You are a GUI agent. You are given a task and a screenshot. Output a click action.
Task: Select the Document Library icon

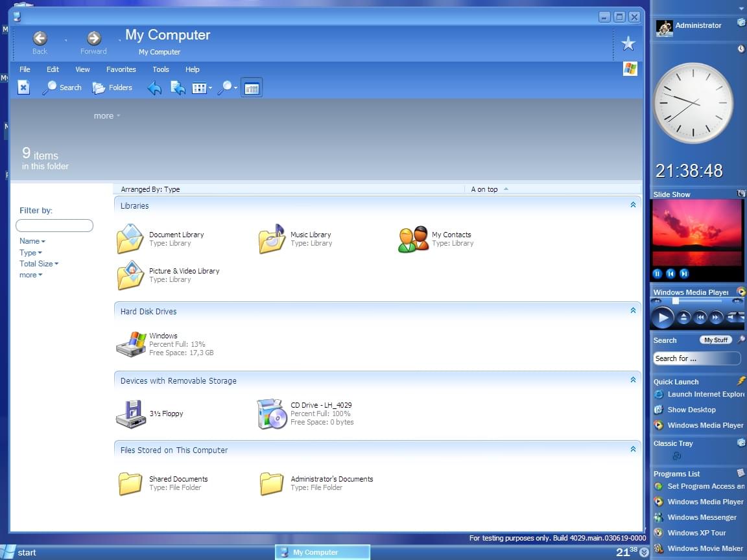(130, 239)
